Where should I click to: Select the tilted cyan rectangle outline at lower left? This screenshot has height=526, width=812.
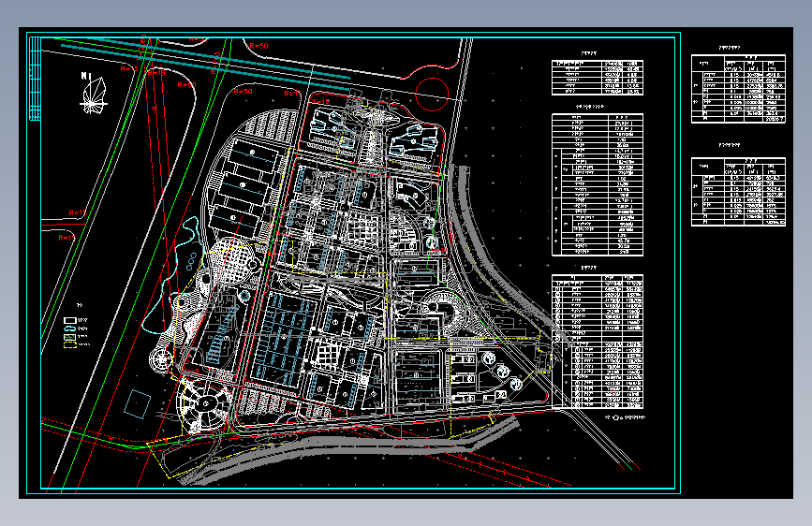click(x=138, y=403)
